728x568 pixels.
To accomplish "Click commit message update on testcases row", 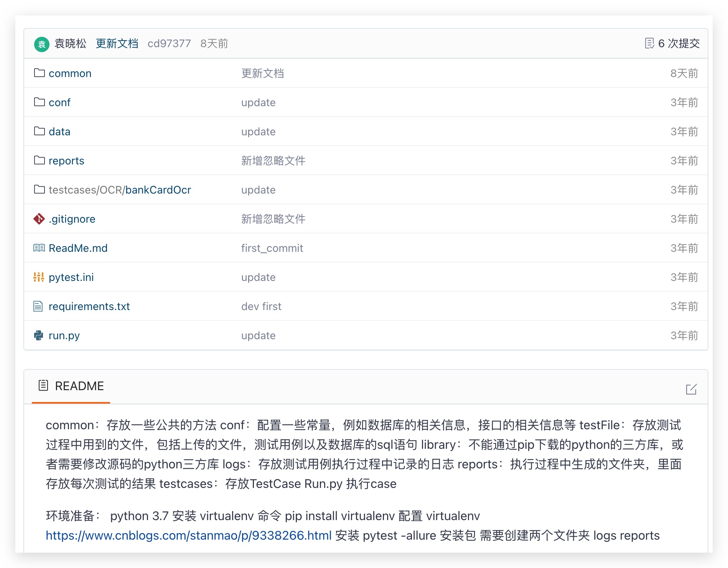I will (x=258, y=190).
